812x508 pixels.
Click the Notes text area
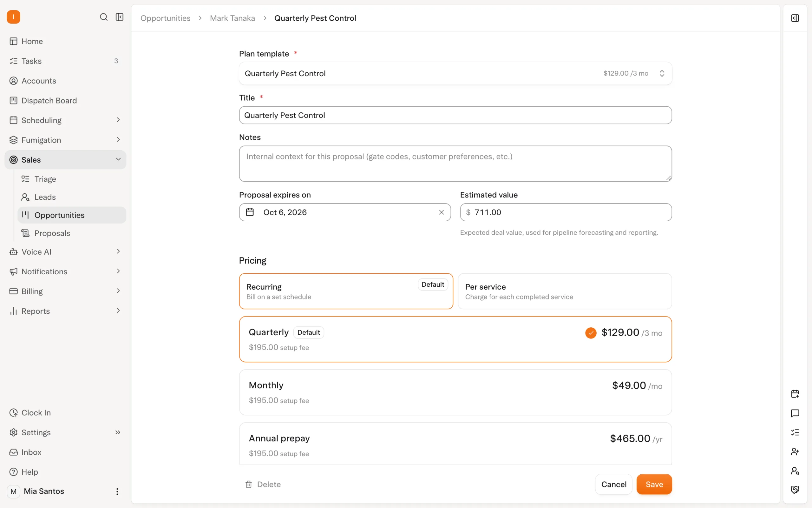point(455,164)
